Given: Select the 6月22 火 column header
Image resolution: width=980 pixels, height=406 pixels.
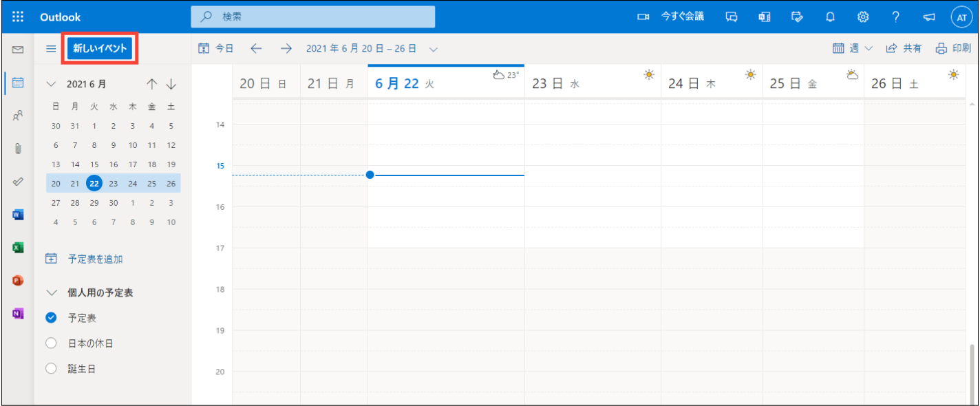Looking at the screenshot, I should coord(446,83).
